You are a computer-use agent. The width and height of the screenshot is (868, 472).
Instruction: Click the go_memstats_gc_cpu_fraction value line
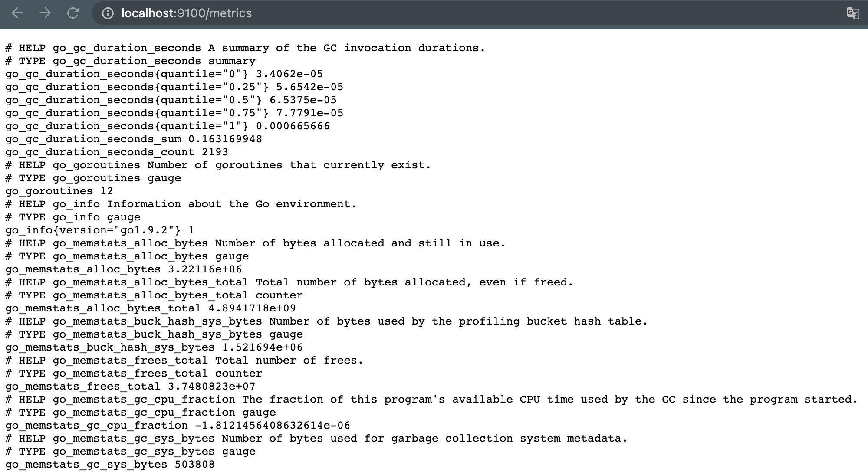click(x=178, y=426)
